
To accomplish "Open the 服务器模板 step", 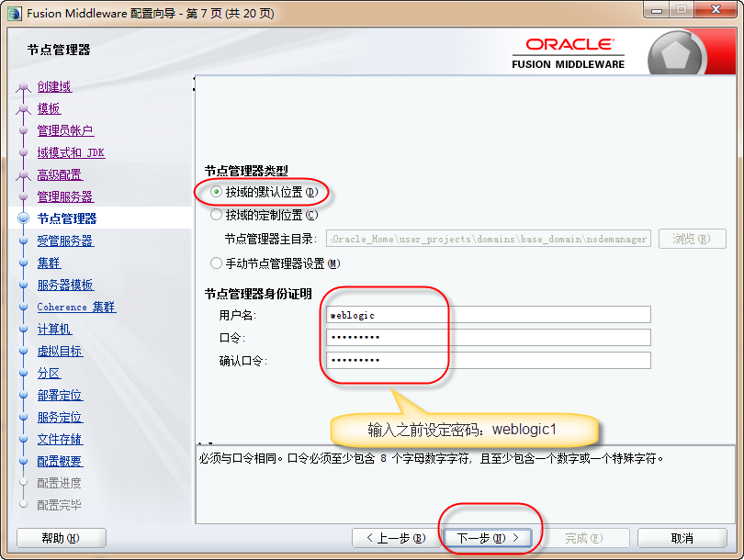I will [x=65, y=285].
